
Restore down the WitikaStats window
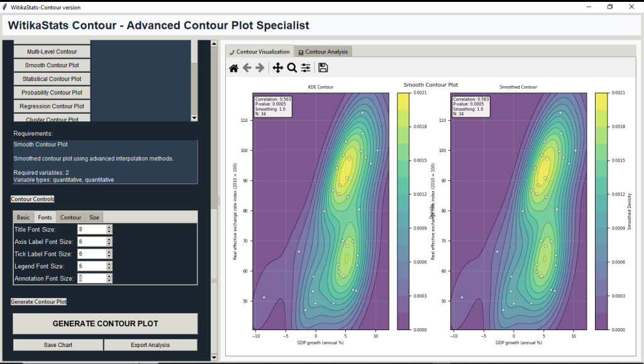click(x=610, y=7)
